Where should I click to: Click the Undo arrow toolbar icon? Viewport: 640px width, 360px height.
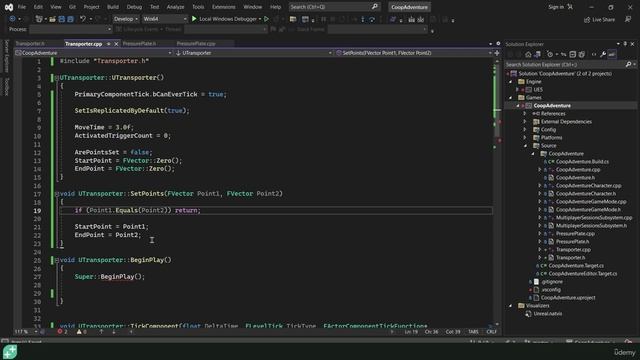(x=83, y=19)
